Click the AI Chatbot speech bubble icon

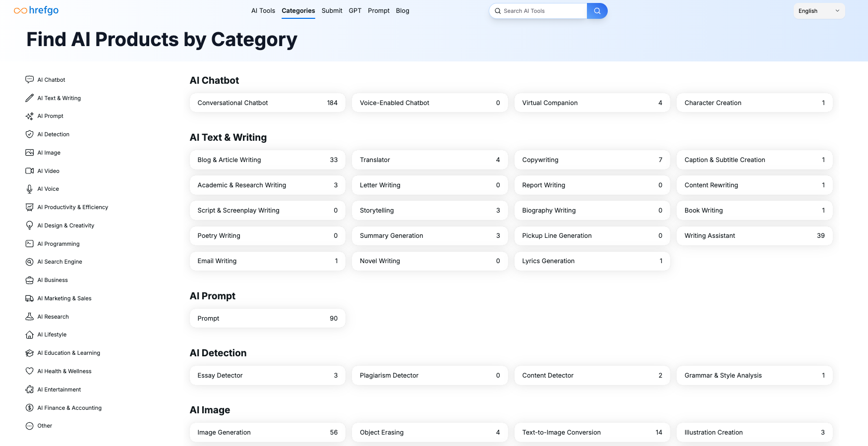pos(30,80)
